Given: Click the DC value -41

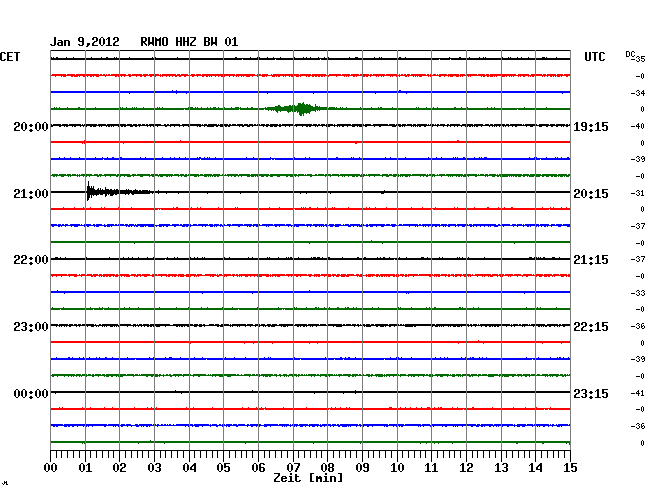Looking at the screenshot, I should coord(638,393).
